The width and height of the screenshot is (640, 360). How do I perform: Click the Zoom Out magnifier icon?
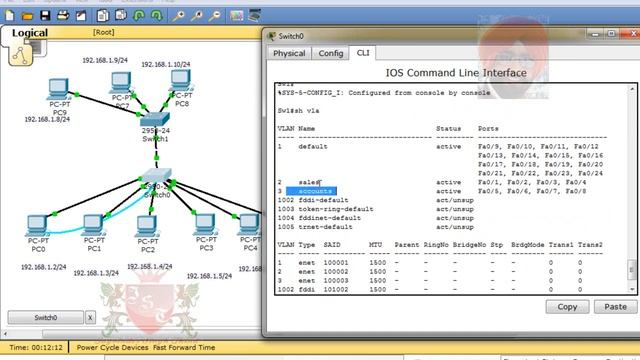pyautogui.click(x=215, y=16)
